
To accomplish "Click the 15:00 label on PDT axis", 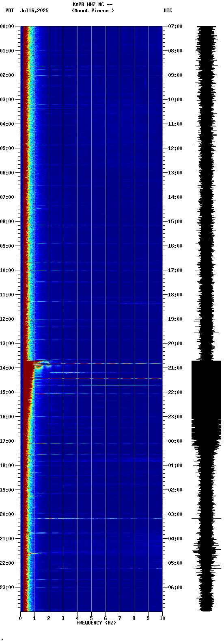I will pos(7,392).
